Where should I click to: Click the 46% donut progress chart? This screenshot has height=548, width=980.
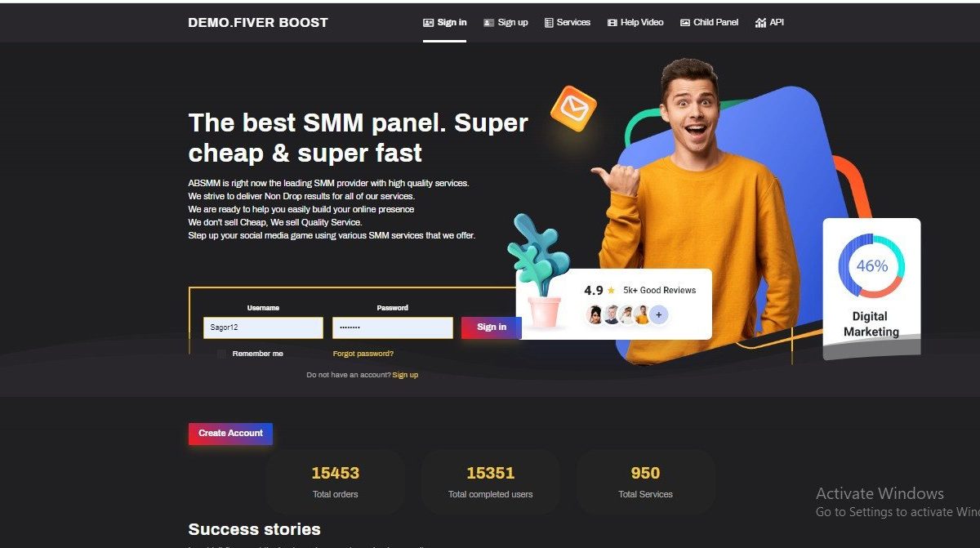(x=871, y=265)
